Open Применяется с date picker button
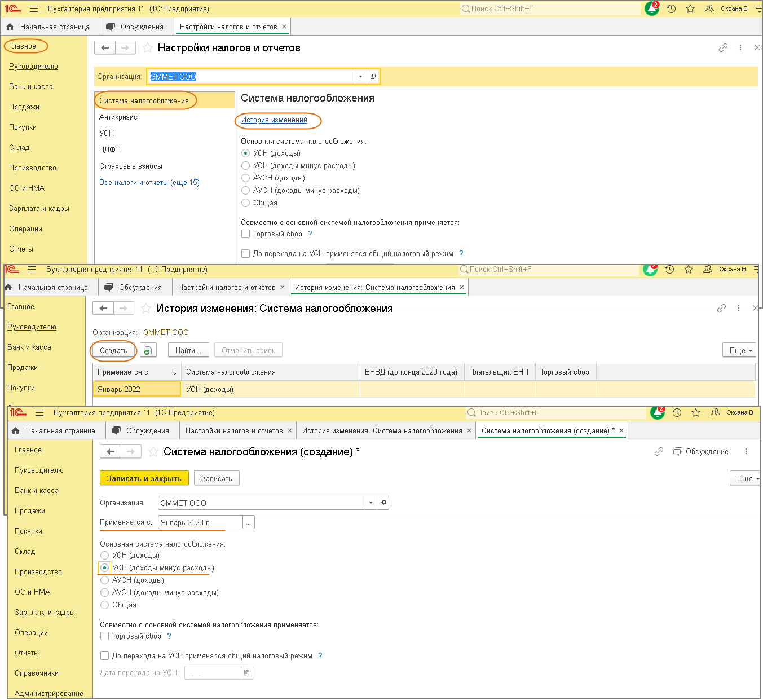763x700 pixels. pos(248,522)
